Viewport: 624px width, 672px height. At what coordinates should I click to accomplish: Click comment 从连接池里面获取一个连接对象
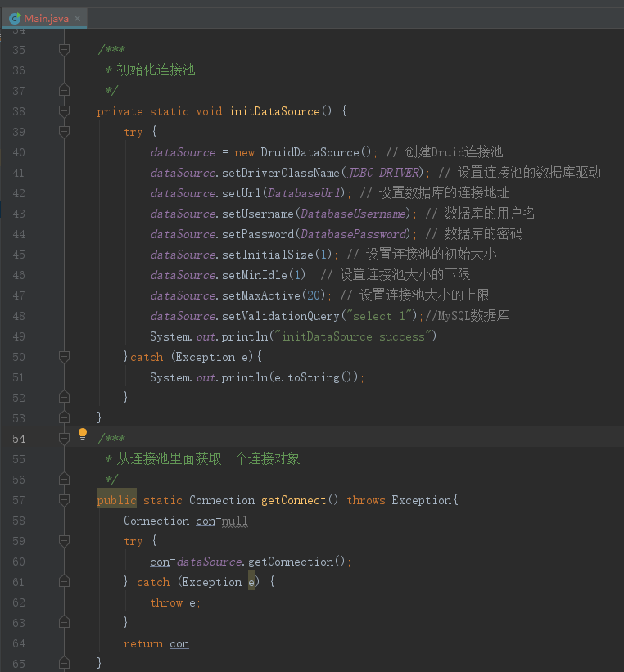click(208, 459)
